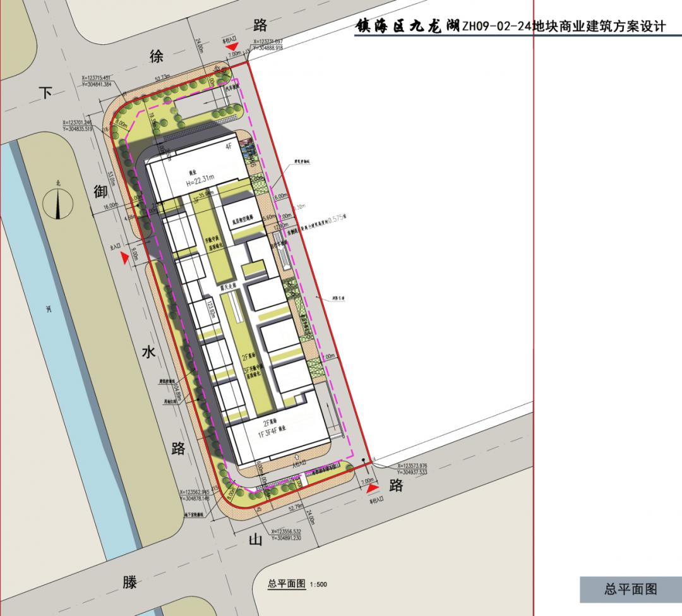Click the project title ZH09-02-24 heading
This screenshot has width=682, height=616.
[x=510, y=26]
